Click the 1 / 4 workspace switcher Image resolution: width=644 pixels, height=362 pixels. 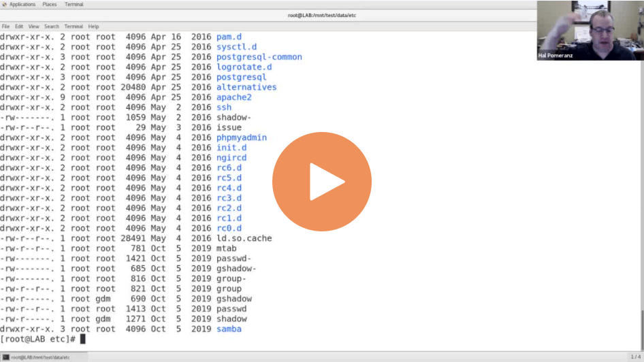click(635, 357)
